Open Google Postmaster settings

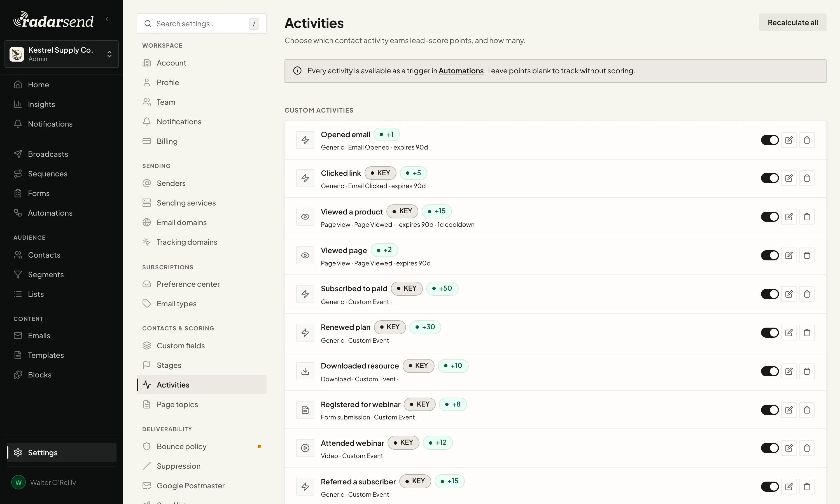tap(201, 486)
